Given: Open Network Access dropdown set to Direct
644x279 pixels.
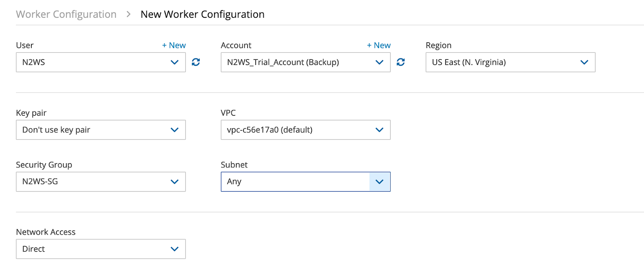Looking at the screenshot, I should click(93, 249).
